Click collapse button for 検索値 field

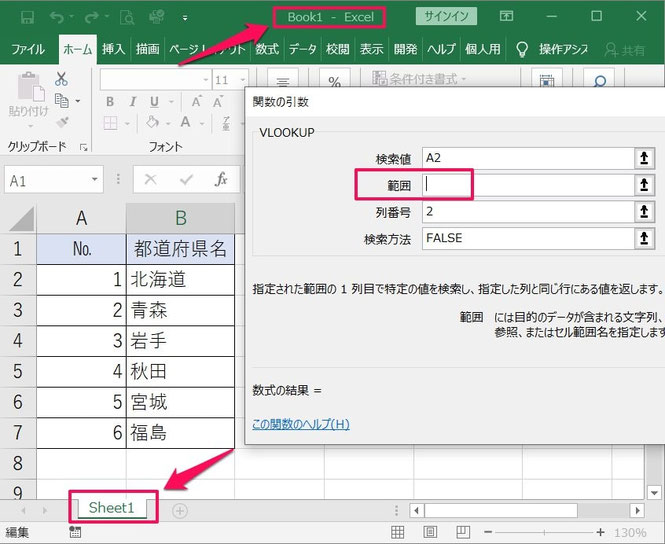(643, 157)
